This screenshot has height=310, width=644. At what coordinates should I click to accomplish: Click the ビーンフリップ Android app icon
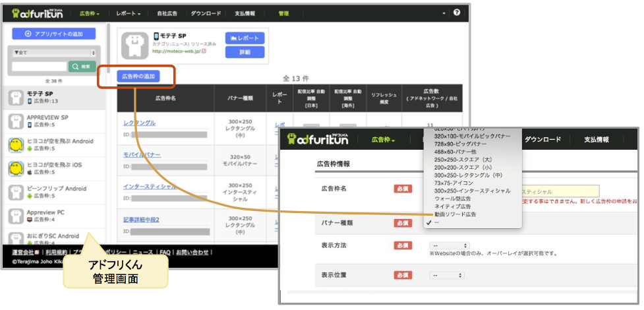(16, 193)
